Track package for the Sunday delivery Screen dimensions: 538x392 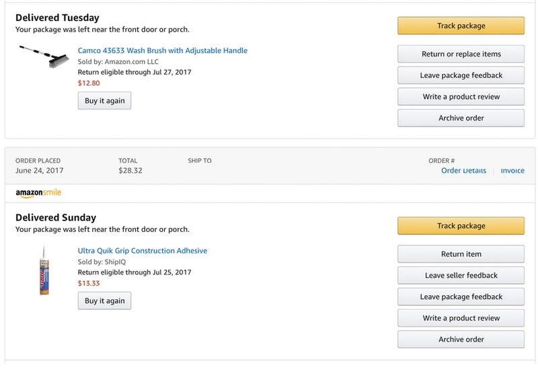coord(461,226)
